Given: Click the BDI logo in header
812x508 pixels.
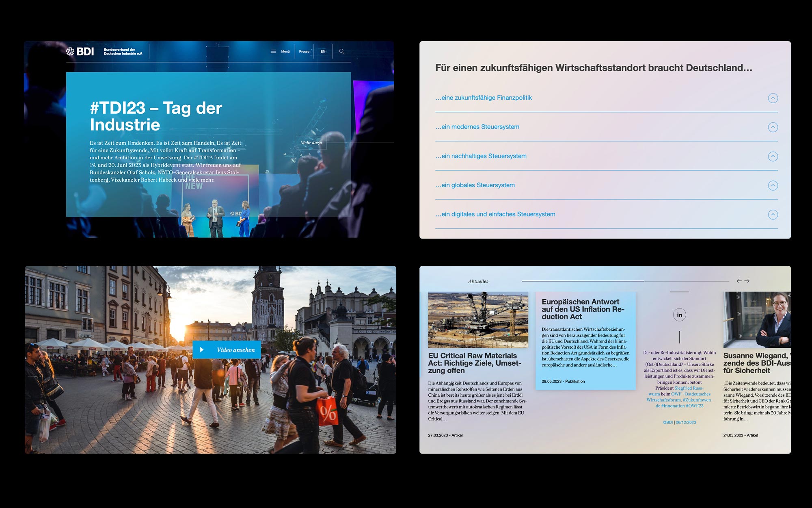Looking at the screenshot, I should [x=80, y=52].
